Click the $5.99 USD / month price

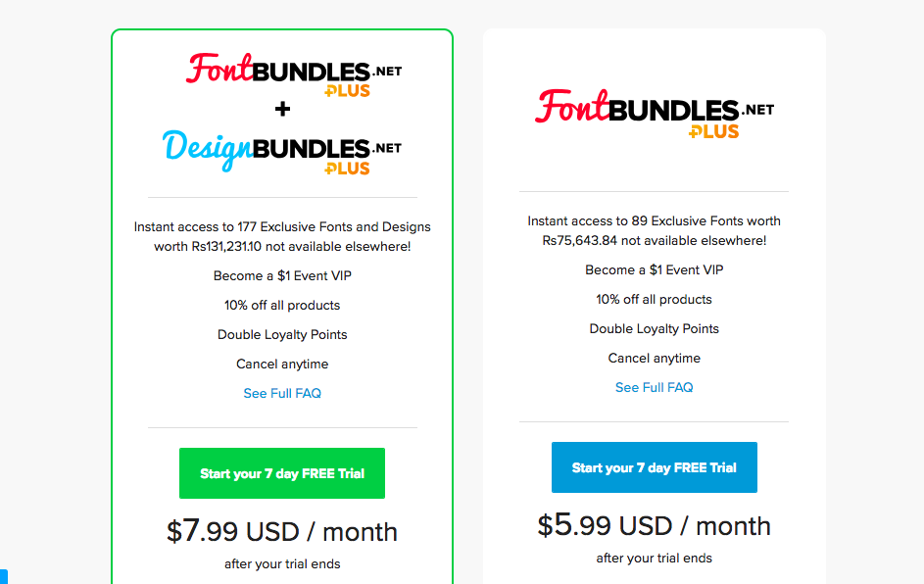(x=655, y=525)
